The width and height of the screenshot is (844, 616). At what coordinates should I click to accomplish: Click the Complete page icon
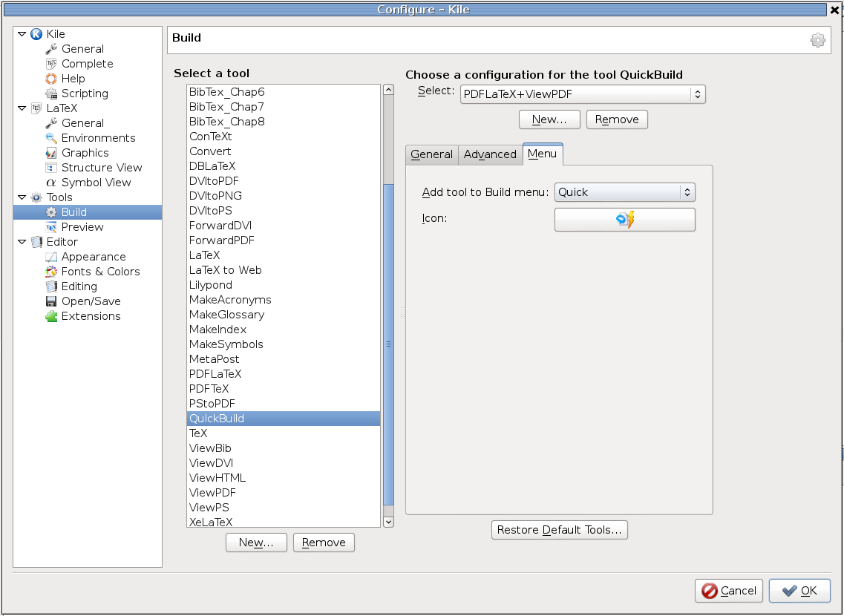tap(51, 64)
